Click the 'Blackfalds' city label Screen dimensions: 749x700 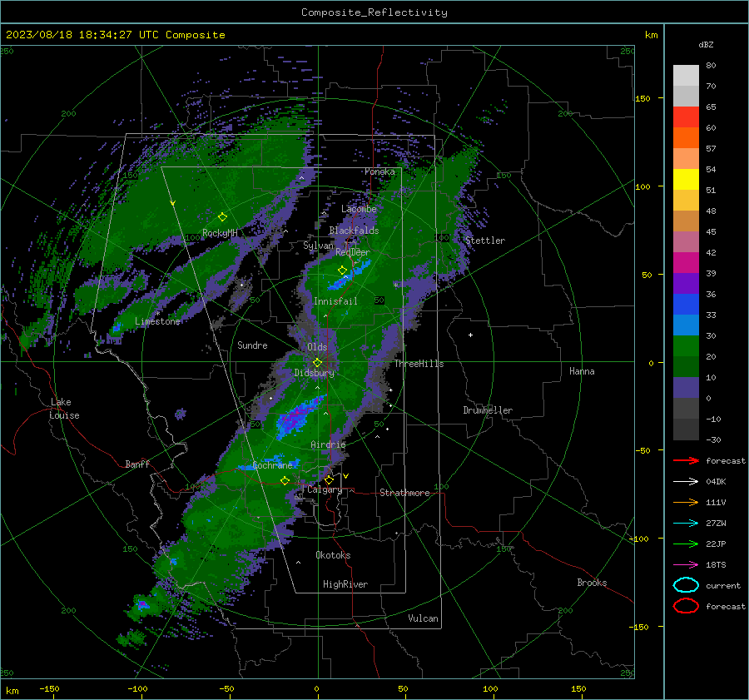(354, 231)
